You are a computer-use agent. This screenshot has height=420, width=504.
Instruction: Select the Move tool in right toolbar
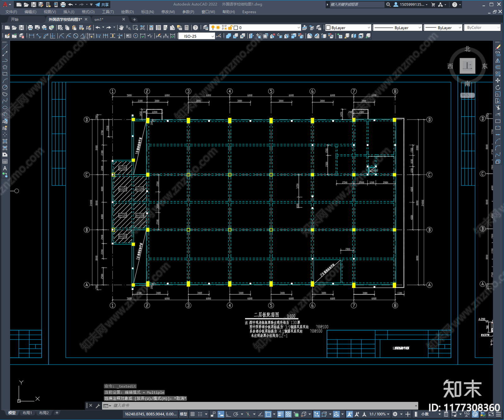pos(498,81)
